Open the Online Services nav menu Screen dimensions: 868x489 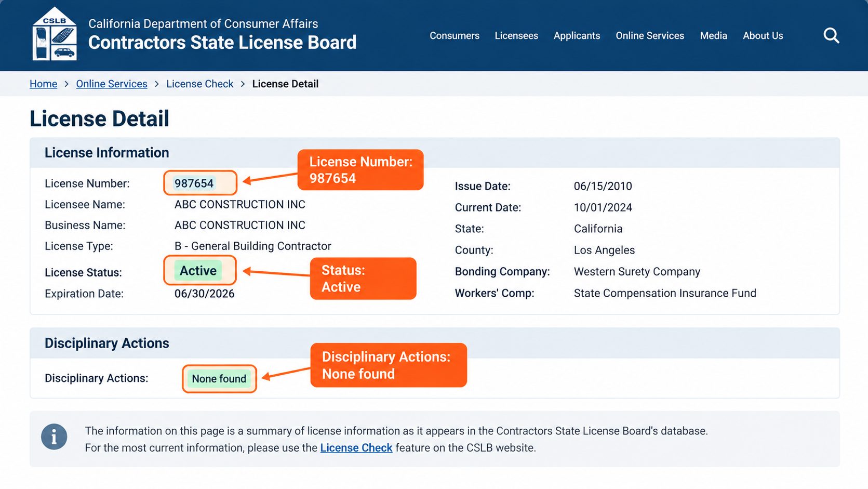650,36
